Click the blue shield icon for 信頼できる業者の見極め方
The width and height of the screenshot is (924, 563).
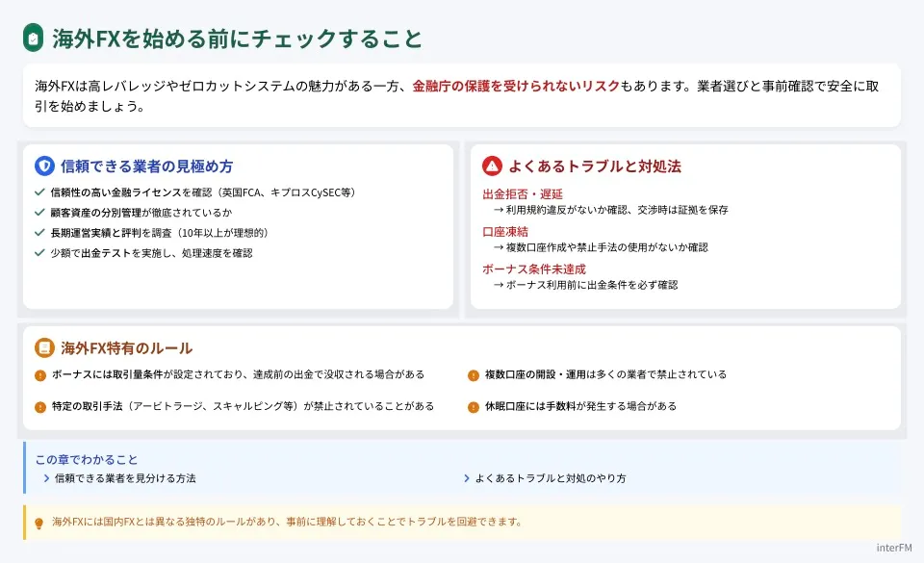(44, 166)
